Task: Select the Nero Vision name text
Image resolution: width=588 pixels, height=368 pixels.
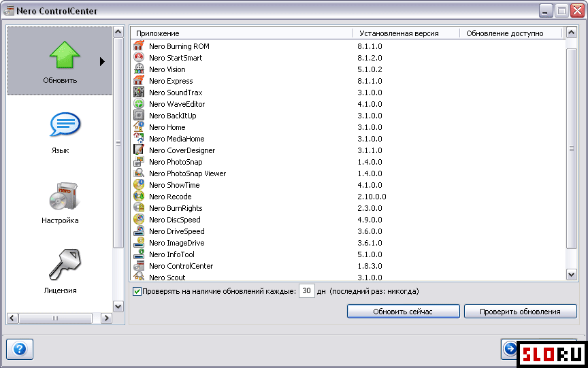Action: [167, 69]
